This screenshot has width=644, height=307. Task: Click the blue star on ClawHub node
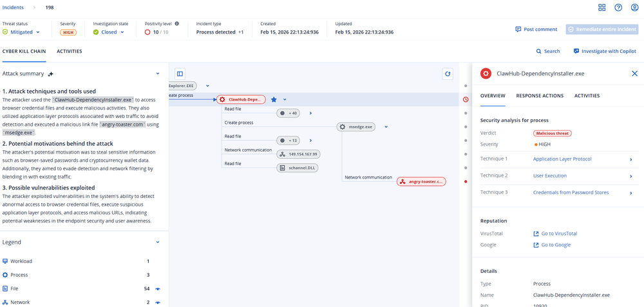point(274,100)
